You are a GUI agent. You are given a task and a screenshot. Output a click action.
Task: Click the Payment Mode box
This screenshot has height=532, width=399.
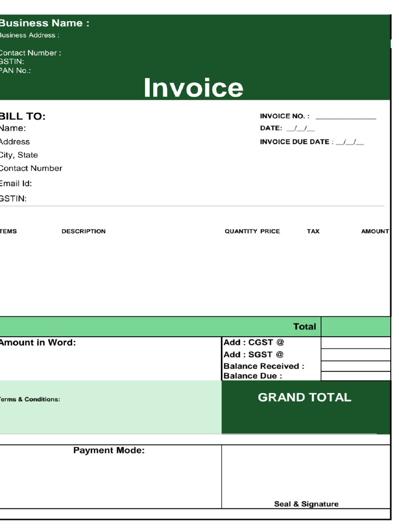click(x=111, y=476)
